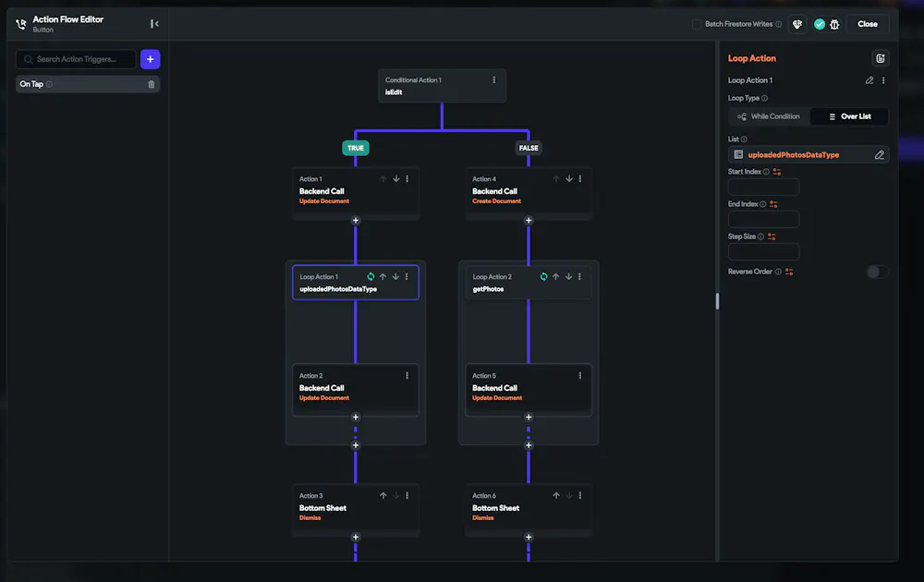Click the End Index input field
This screenshot has width=924, height=582.
click(764, 220)
